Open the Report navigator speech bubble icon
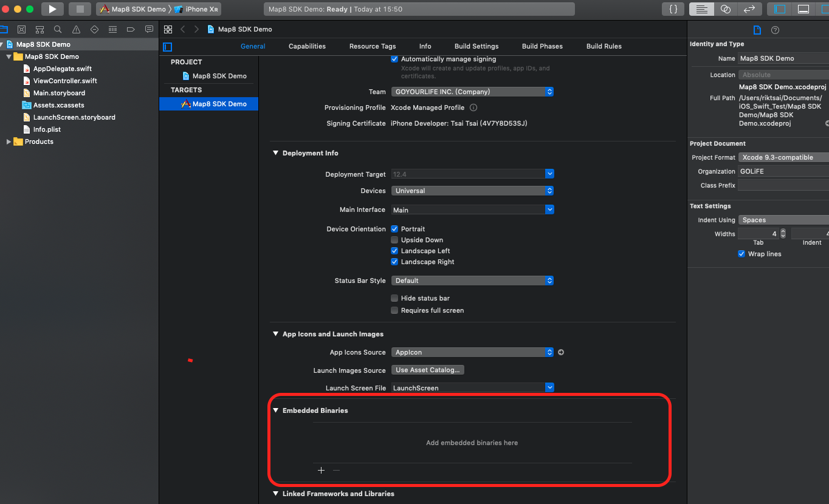This screenshot has width=829, height=504. pyautogui.click(x=149, y=29)
